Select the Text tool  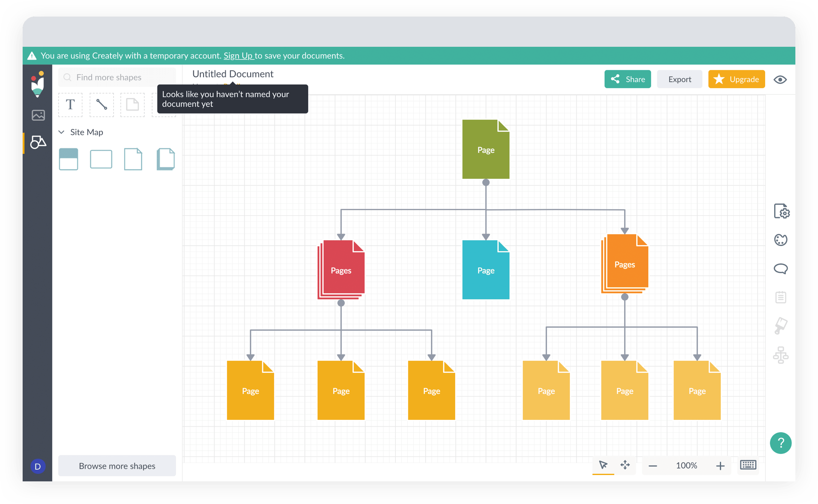pos(70,104)
